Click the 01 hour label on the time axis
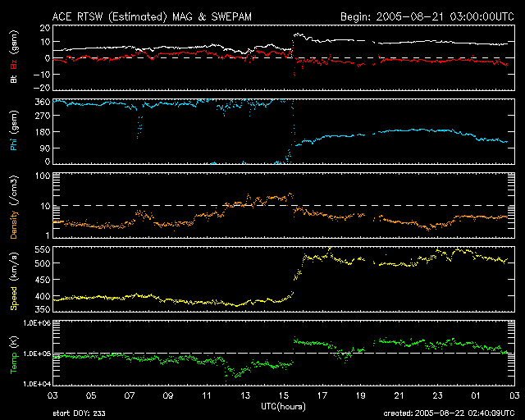The height and width of the screenshot is (420, 525). [x=476, y=395]
